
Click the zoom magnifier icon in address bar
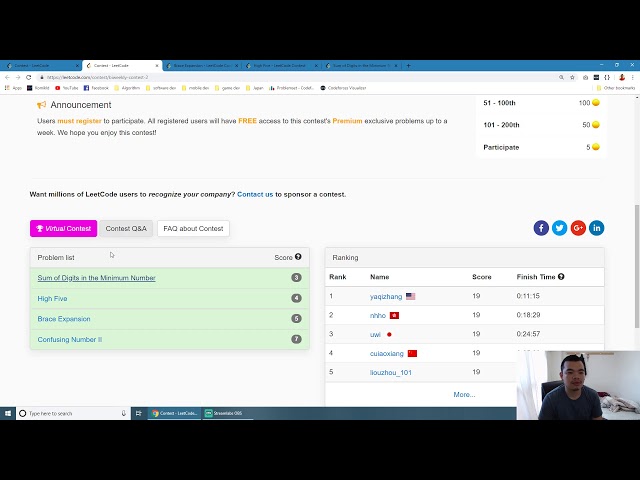point(561,77)
